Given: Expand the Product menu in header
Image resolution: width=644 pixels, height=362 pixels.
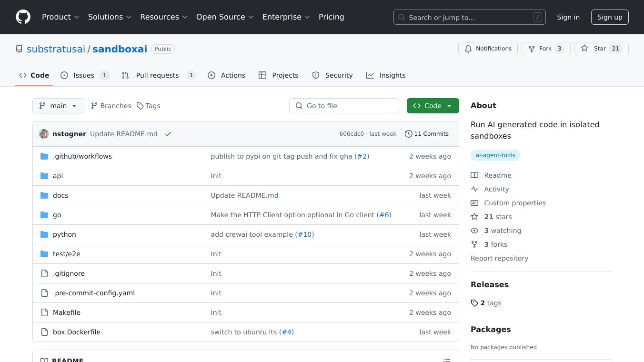Looking at the screenshot, I should coord(60,17).
